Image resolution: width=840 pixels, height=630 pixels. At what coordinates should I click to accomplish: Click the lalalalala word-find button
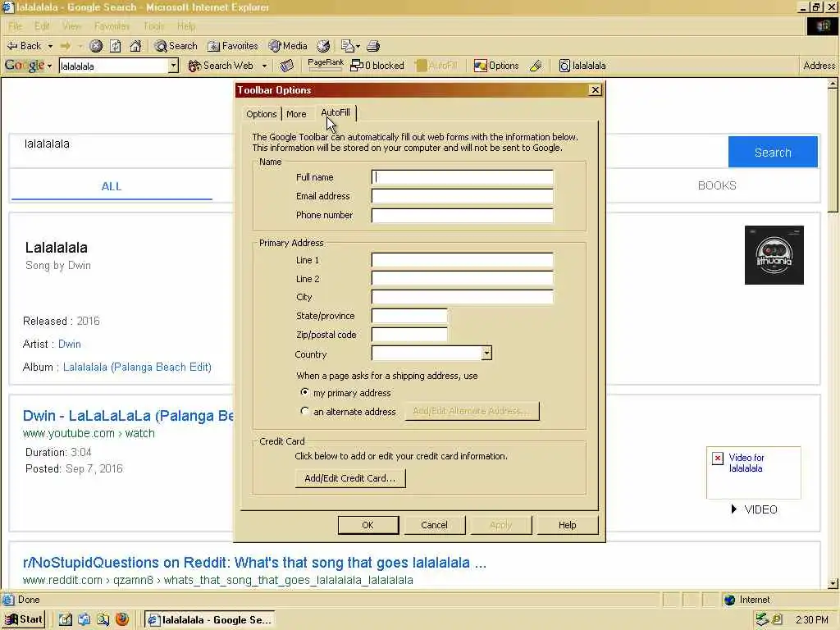point(582,66)
